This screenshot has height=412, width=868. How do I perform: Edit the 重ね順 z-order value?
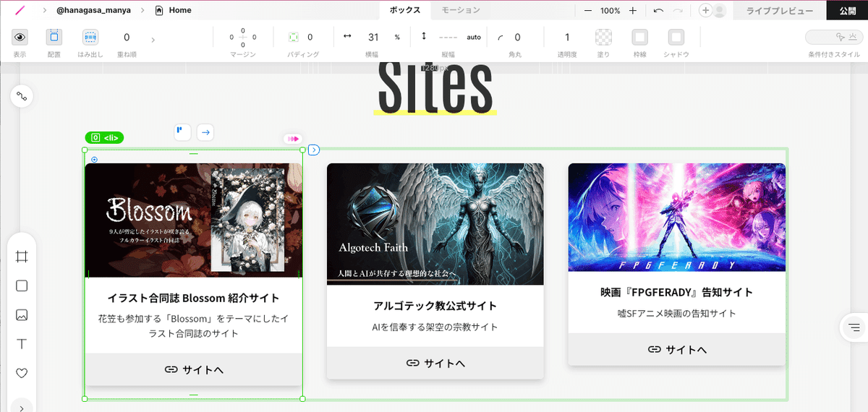coord(127,37)
